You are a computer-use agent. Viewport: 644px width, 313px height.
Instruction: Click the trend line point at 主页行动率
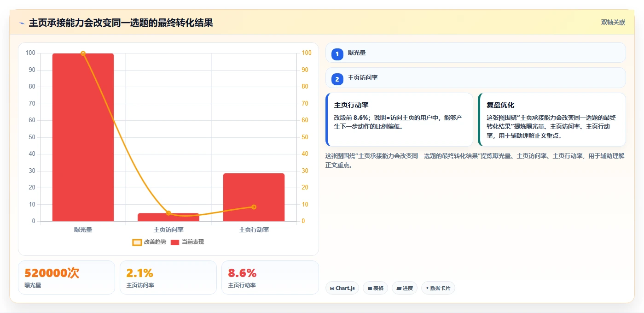point(254,207)
